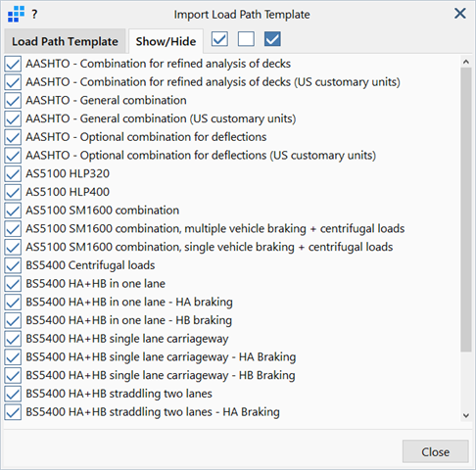The image size is (476, 470).
Task: Click the scrollbar down arrow
Action: [x=466, y=415]
